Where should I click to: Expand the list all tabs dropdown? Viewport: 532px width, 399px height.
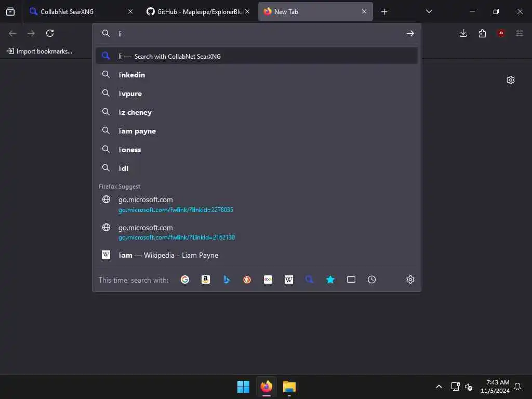tap(429, 11)
